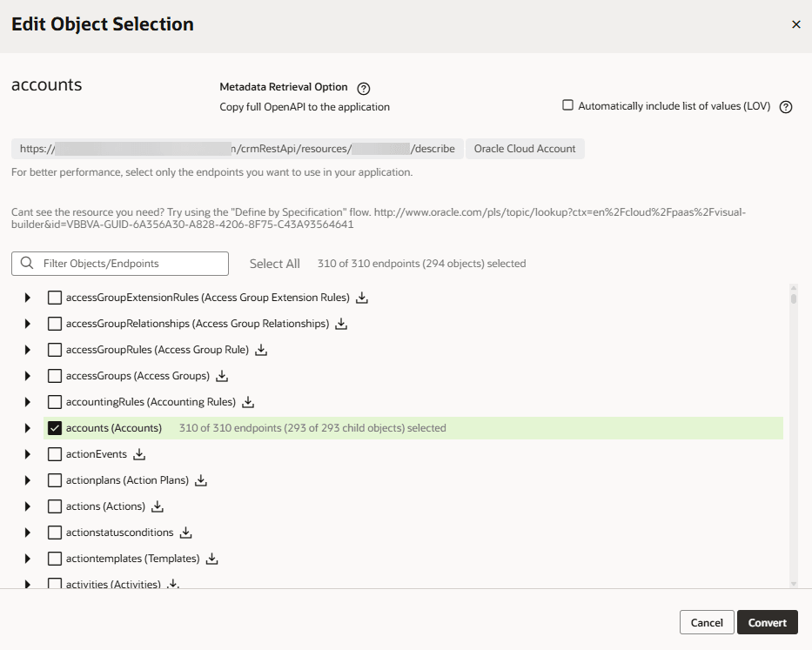Click download icon next to accountingRules
Screen dimensions: 812x650
coord(248,402)
